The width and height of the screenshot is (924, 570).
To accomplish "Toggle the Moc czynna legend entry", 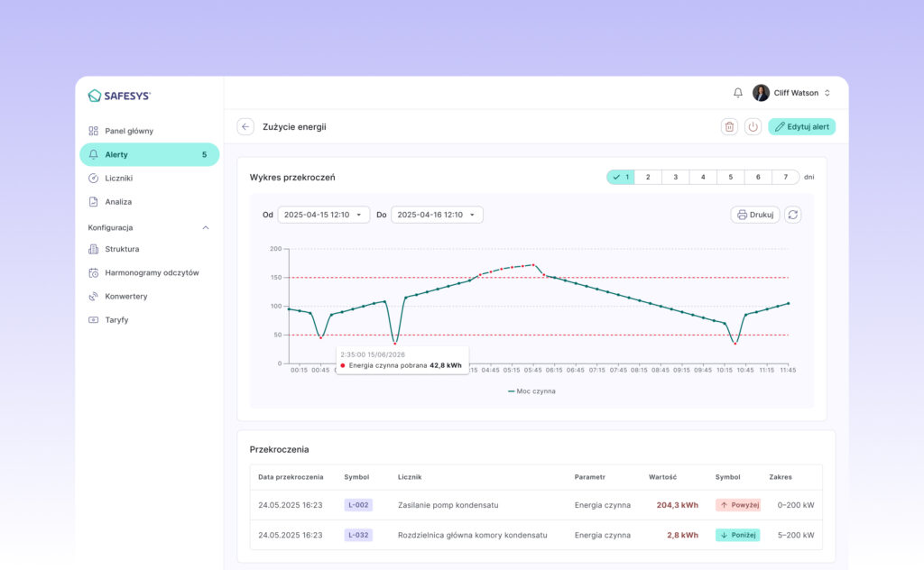I will 531,391.
